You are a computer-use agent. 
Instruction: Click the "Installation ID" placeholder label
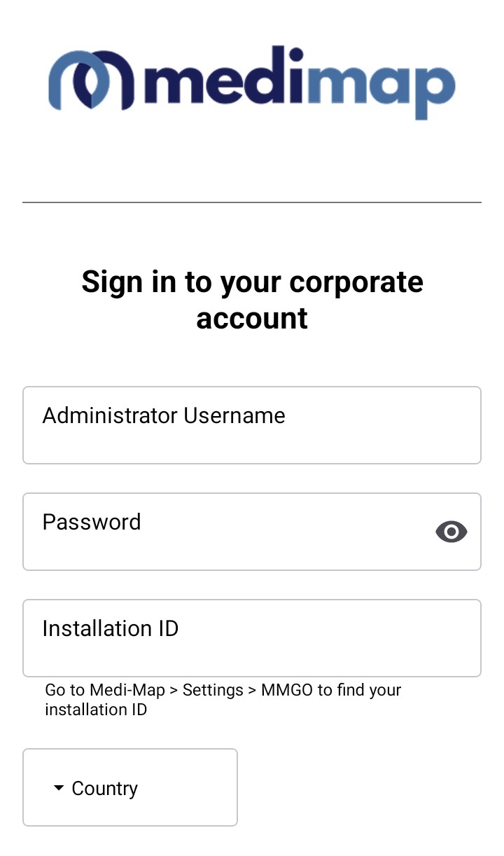tap(111, 628)
